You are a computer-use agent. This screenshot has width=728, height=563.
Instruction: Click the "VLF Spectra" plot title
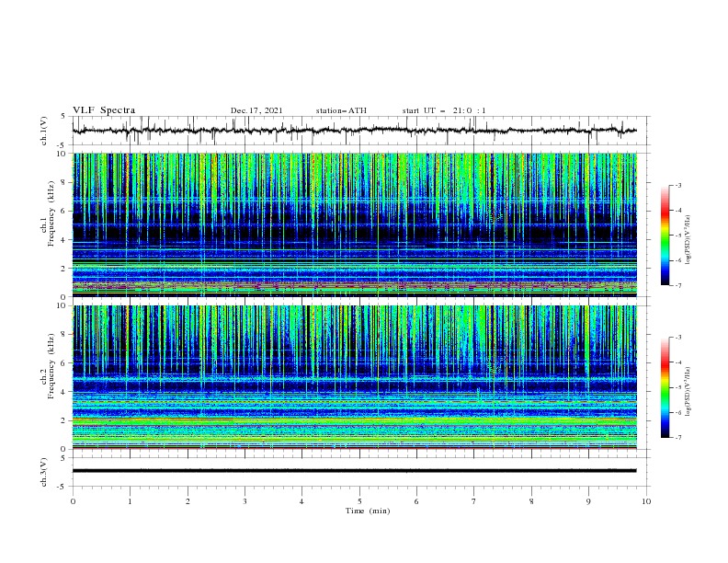tap(104, 110)
